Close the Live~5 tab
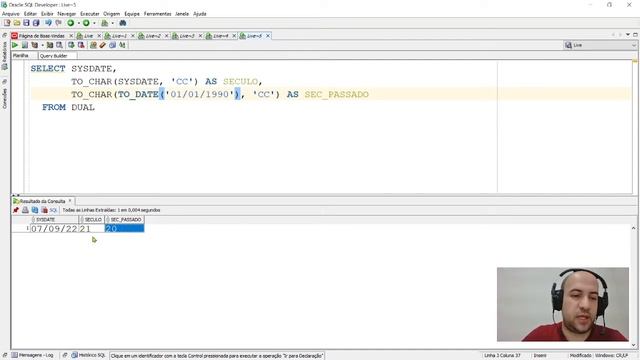 point(268,36)
